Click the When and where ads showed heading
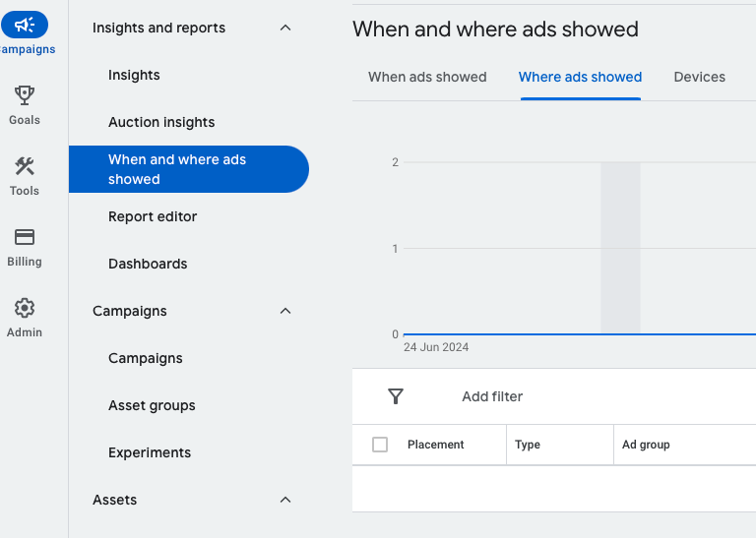The width and height of the screenshot is (756, 538). (x=495, y=30)
